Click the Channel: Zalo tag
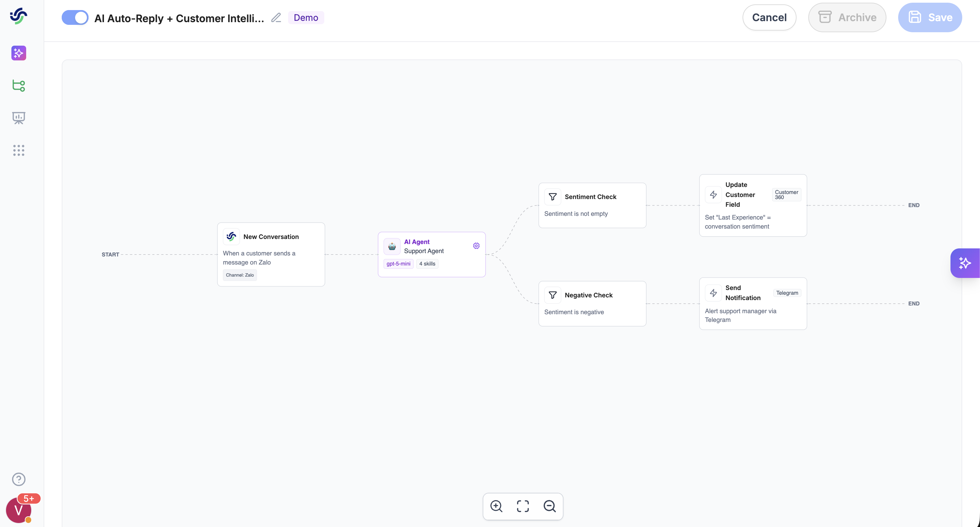This screenshot has width=980, height=527. 240,275
